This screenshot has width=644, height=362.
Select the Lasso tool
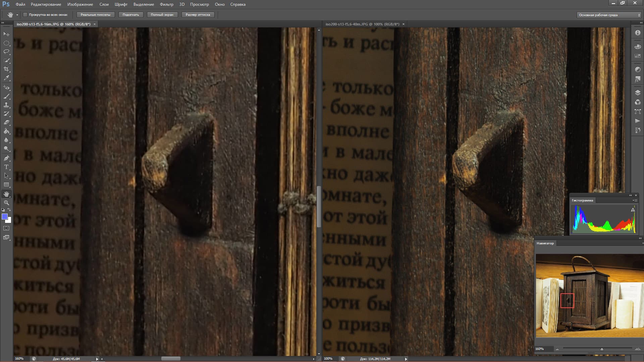pos(6,52)
